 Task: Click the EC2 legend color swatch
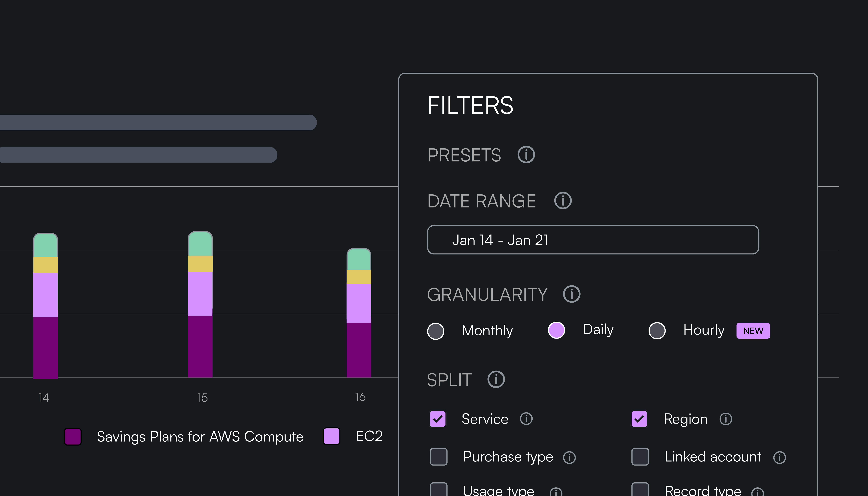point(331,436)
